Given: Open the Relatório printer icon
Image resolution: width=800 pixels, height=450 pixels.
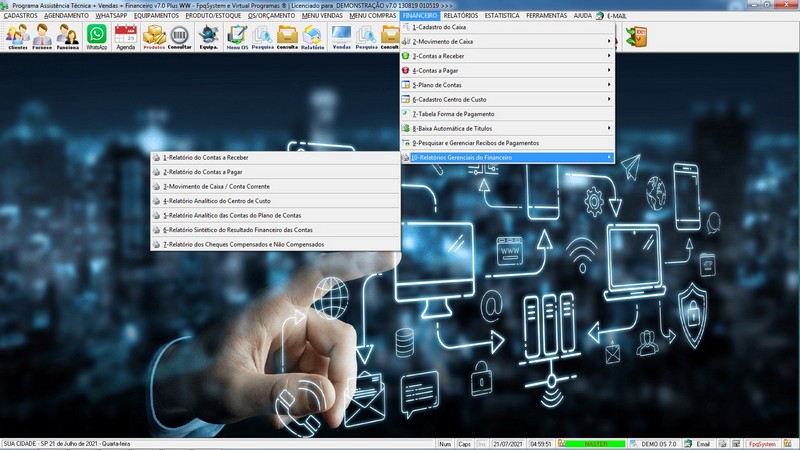Looking at the screenshot, I should [x=312, y=37].
